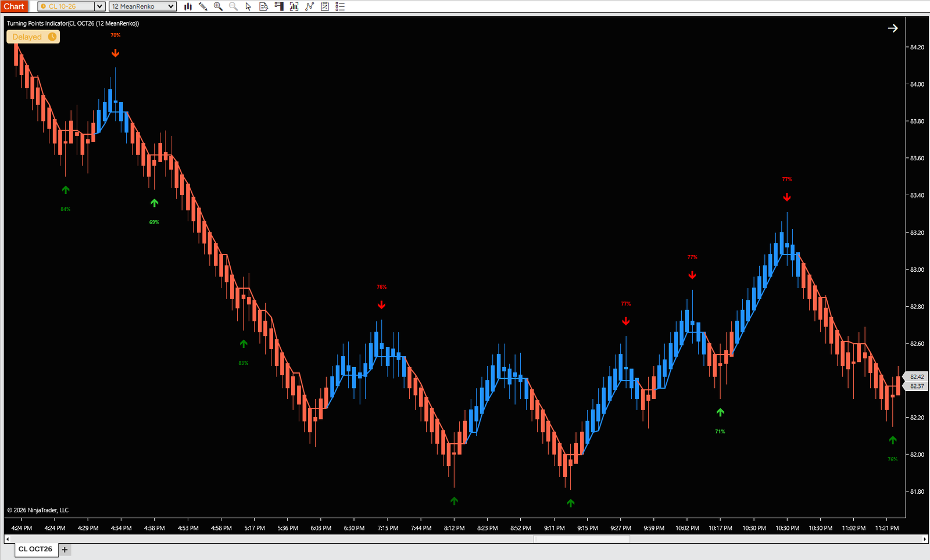Image resolution: width=930 pixels, height=560 pixels.
Task: Click the green up arrow above 69%
Action: coord(154,203)
